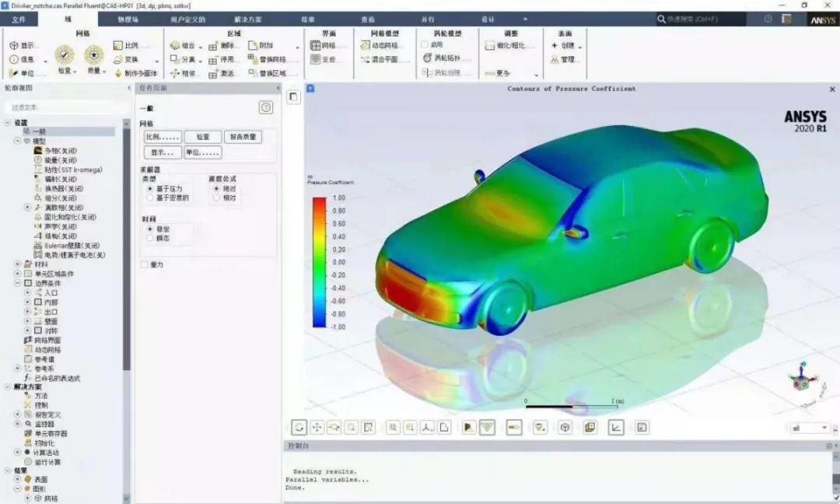
Task: Select 基于压力 pressure-based solver radio
Action: coord(150,188)
